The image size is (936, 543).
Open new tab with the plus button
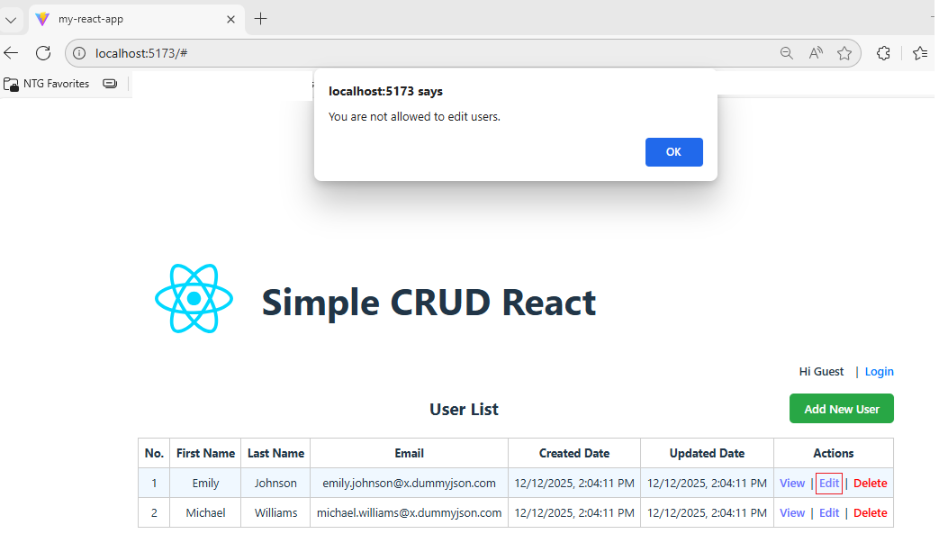(x=261, y=19)
